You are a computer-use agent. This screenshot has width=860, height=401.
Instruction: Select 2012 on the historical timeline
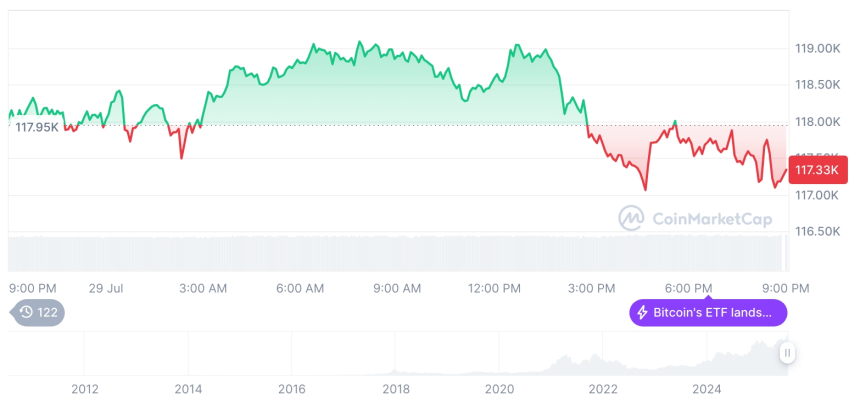point(84,389)
